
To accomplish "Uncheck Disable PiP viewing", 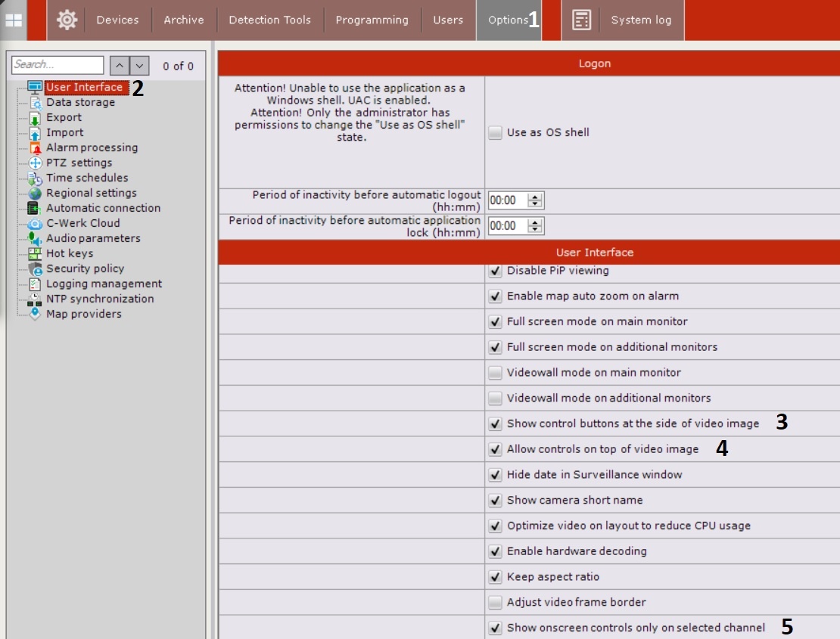I will [x=495, y=271].
